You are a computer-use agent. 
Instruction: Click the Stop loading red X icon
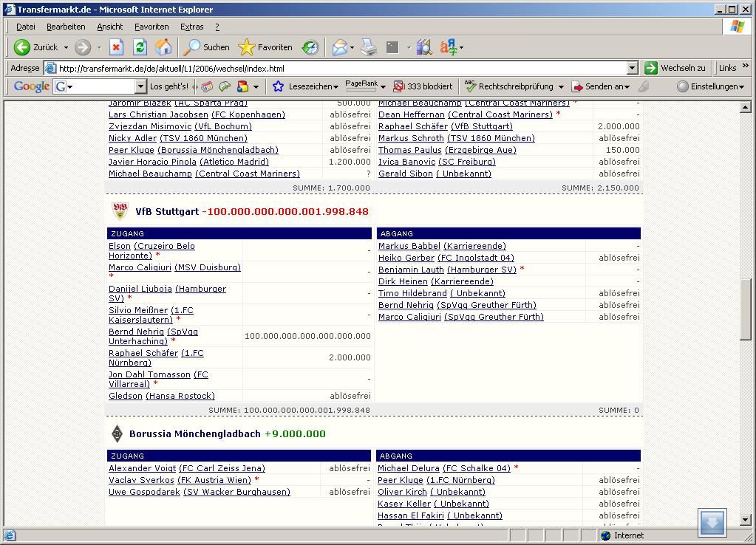click(116, 47)
